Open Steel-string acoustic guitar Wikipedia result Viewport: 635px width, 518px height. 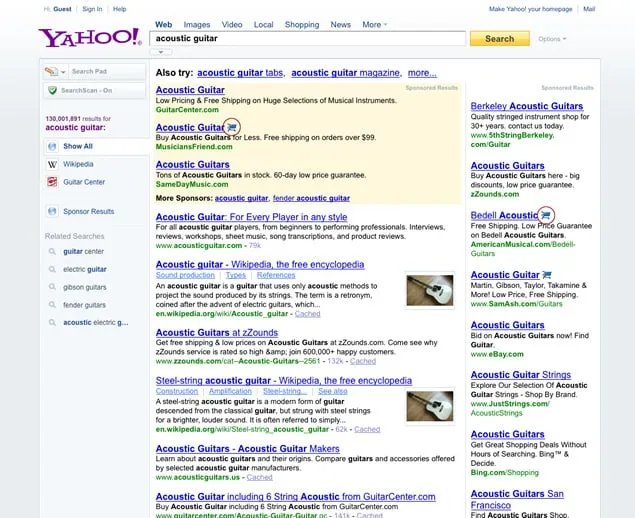tap(283, 381)
